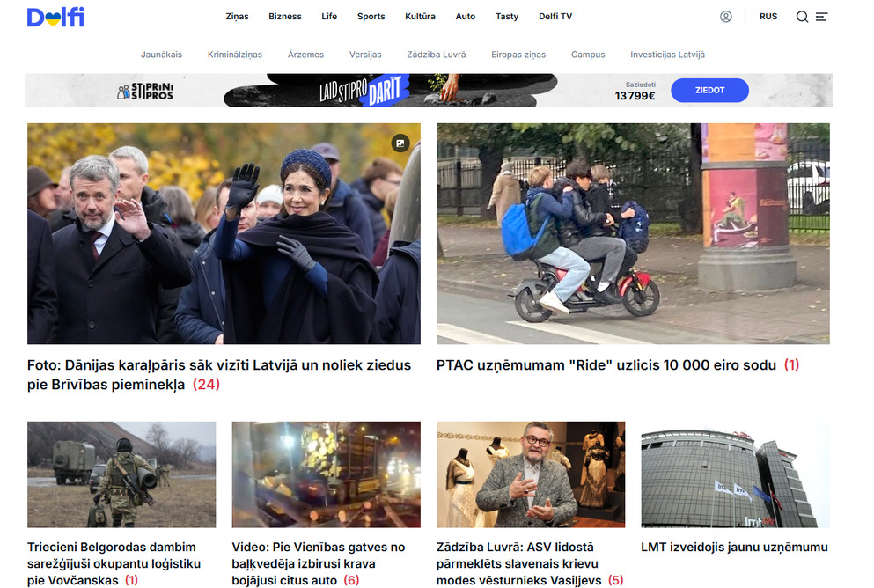
Task: View the 24 comments on royal article
Action: [206, 385]
